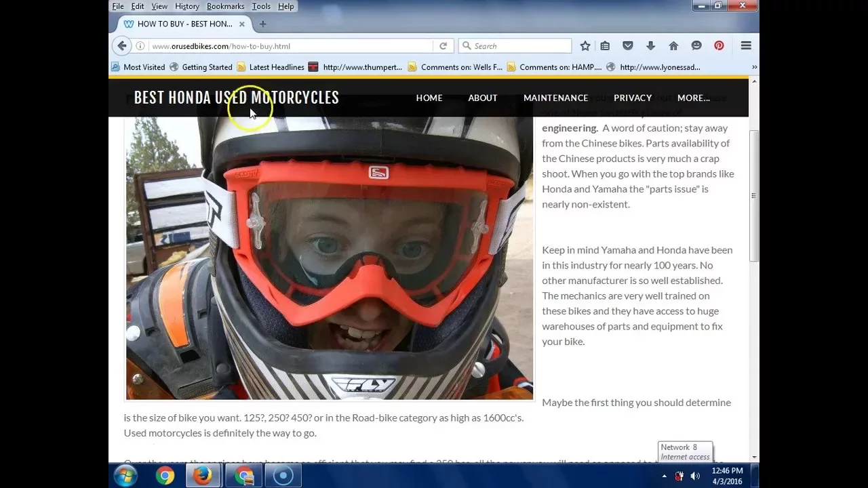Open the Tools menu

tap(261, 6)
